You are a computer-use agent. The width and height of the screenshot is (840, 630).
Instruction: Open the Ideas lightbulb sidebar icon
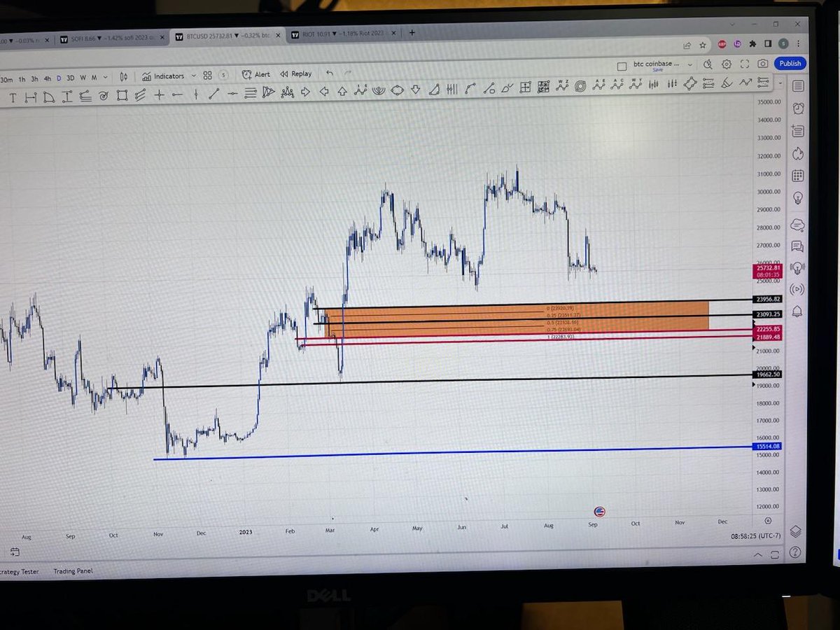pos(798,198)
